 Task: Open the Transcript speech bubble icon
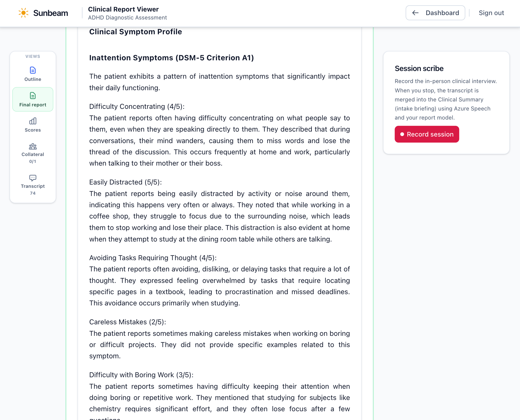pyautogui.click(x=33, y=178)
